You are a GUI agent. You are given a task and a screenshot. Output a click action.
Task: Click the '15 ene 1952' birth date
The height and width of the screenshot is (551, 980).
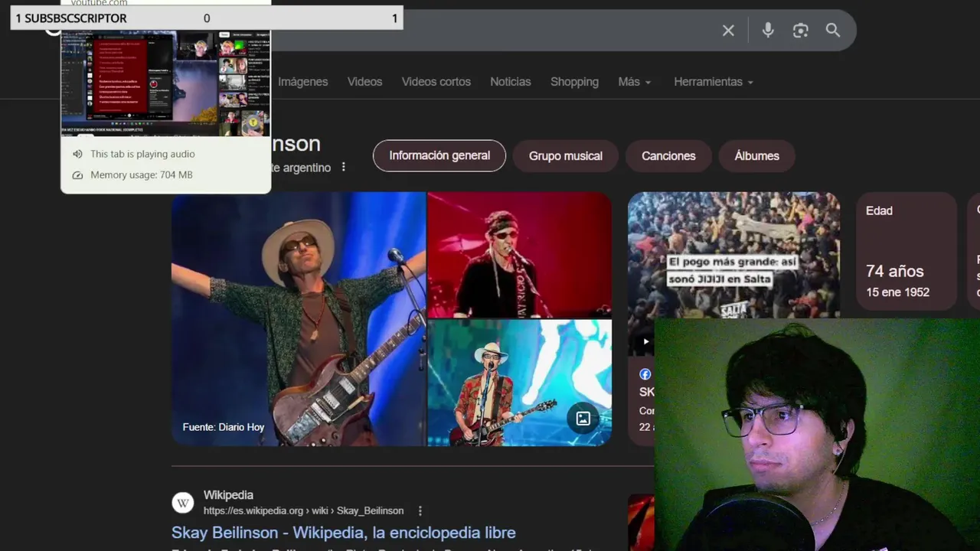(897, 292)
